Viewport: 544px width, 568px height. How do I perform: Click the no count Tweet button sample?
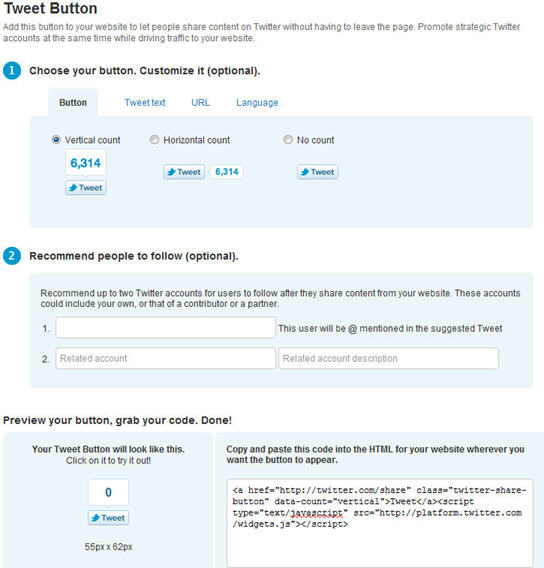pyautogui.click(x=318, y=172)
